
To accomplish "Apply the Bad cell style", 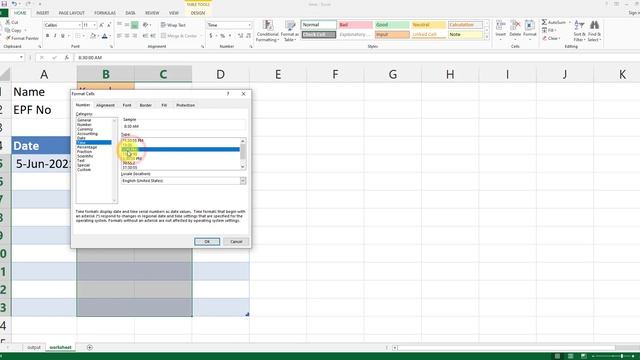I will tap(356, 25).
